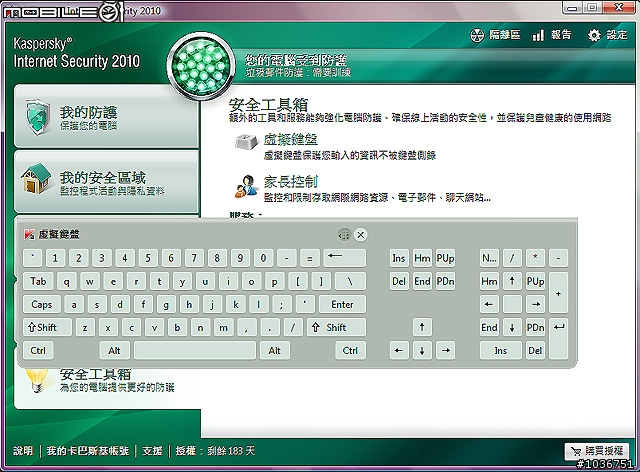Open the 我的安全區域 section
Viewport: 640px width, 472px height.
click(x=106, y=181)
